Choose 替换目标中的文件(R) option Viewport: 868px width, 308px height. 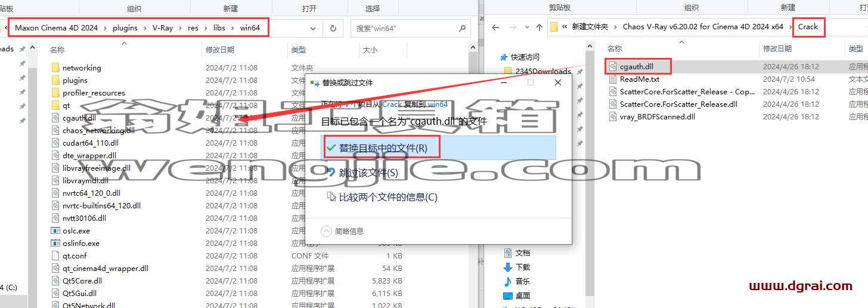pos(382,147)
